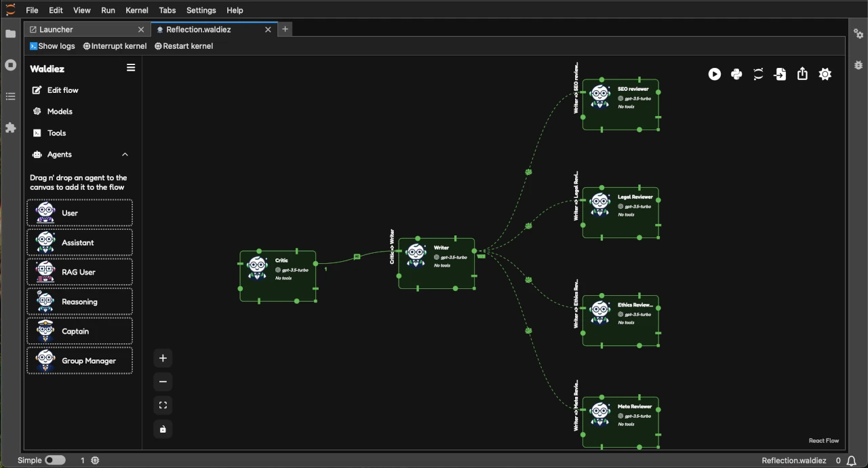Click the Edit flow option
868x468 pixels.
(63, 90)
